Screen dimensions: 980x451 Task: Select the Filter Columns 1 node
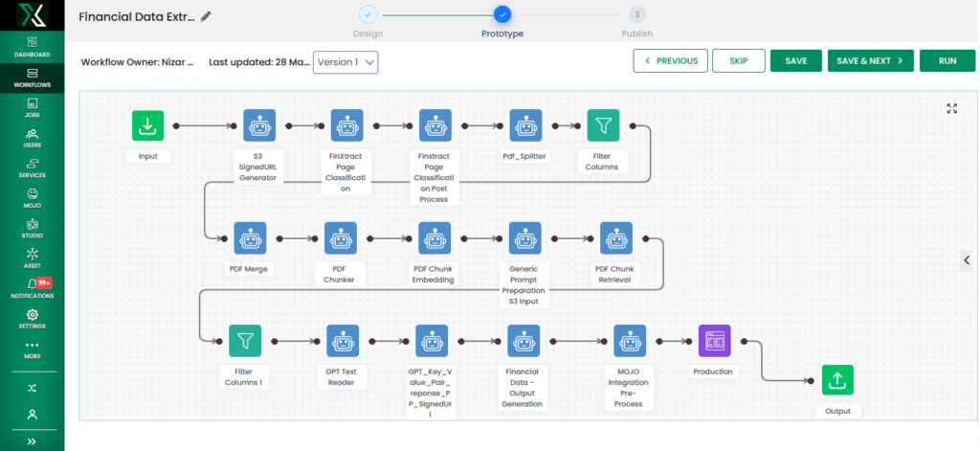[245, 341]
